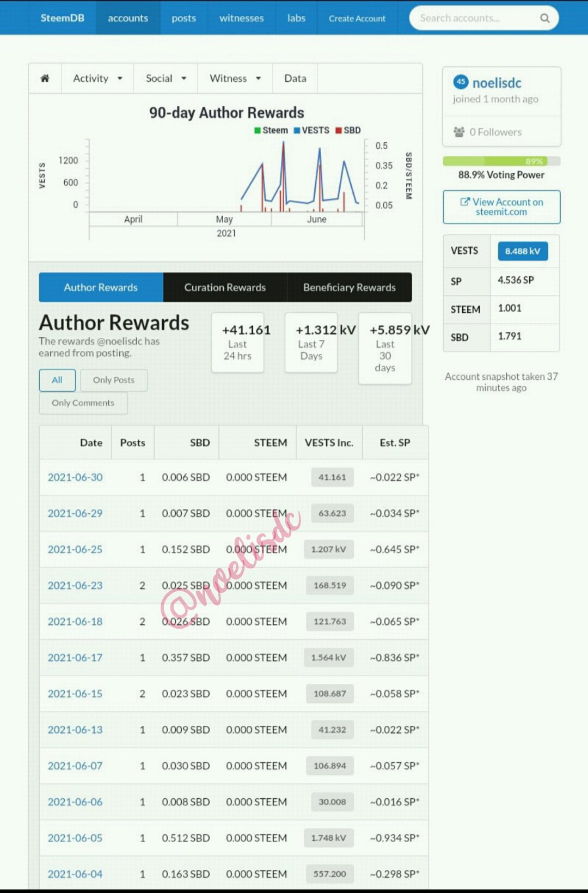Click the 0.357 SBD cell
This screenshot has width=588, height=893.
click(186, 658)
